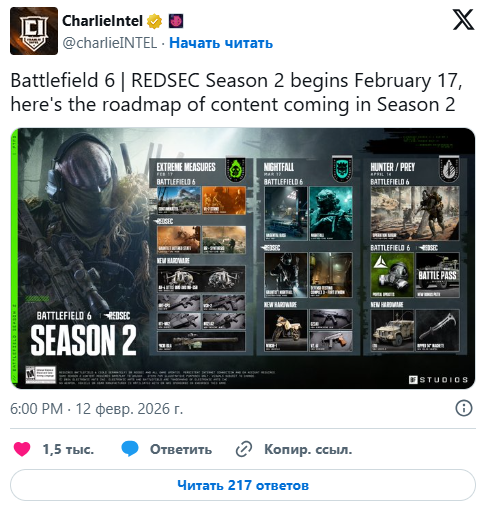Open the @charlieINTEL handle

110,43
